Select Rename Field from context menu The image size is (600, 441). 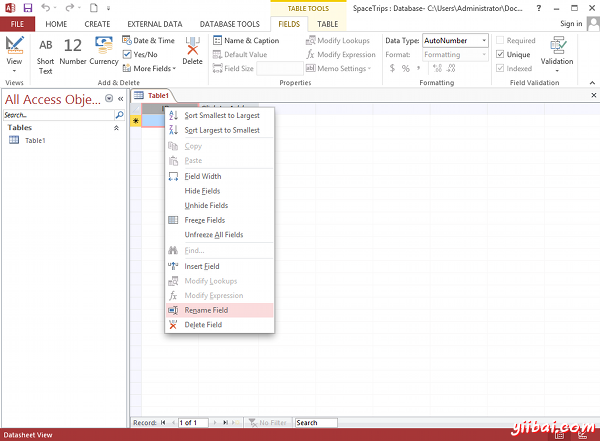206,310
